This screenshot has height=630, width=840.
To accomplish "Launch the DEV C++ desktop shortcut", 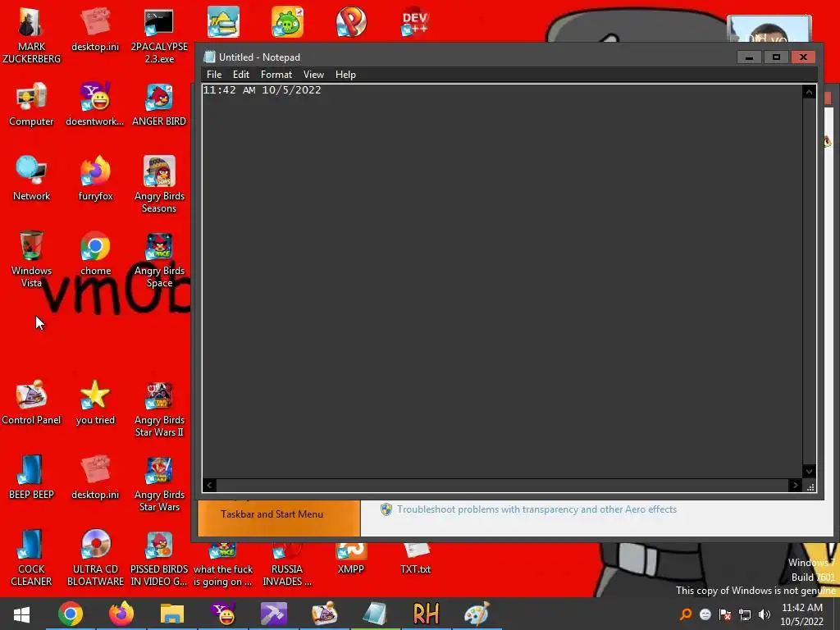I will (x=415, y=22).
